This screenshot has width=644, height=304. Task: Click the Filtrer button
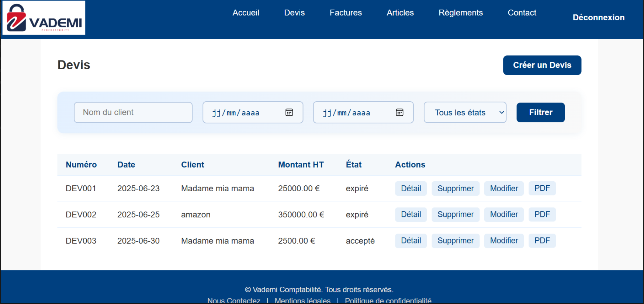coord(541,112)
